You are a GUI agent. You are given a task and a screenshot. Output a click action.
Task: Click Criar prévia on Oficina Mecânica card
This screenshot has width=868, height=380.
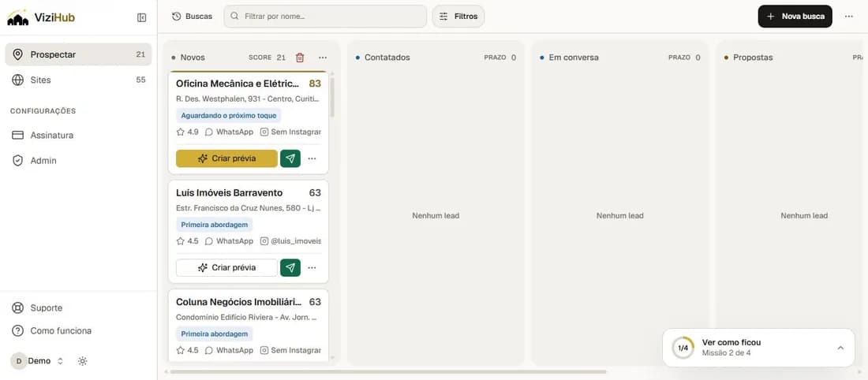click(227, 158)
